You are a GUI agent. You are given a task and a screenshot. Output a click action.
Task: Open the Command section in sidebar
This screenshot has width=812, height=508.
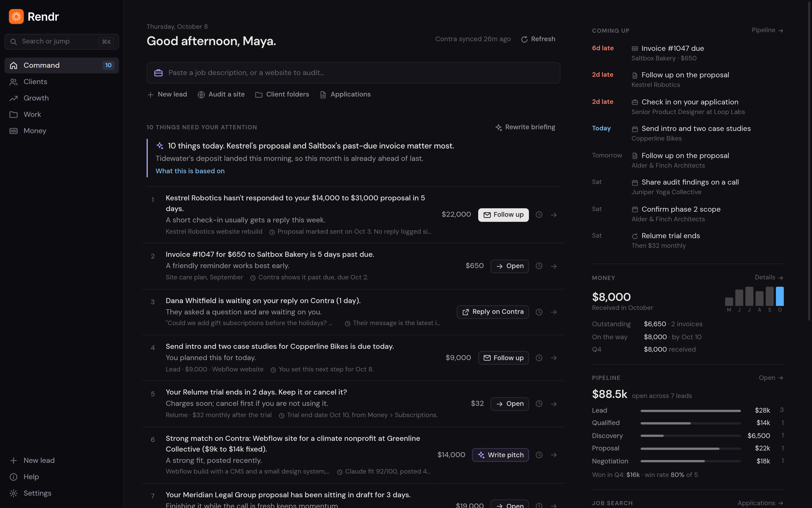coord(62,65)
